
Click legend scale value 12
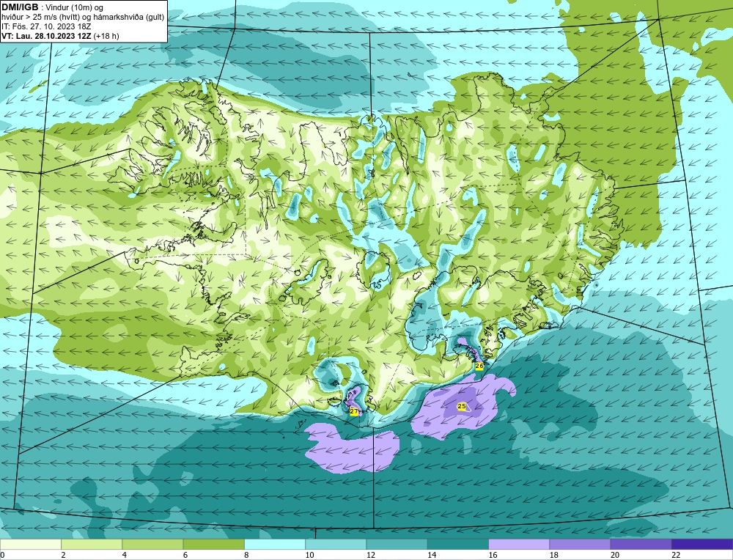[371, 555]
